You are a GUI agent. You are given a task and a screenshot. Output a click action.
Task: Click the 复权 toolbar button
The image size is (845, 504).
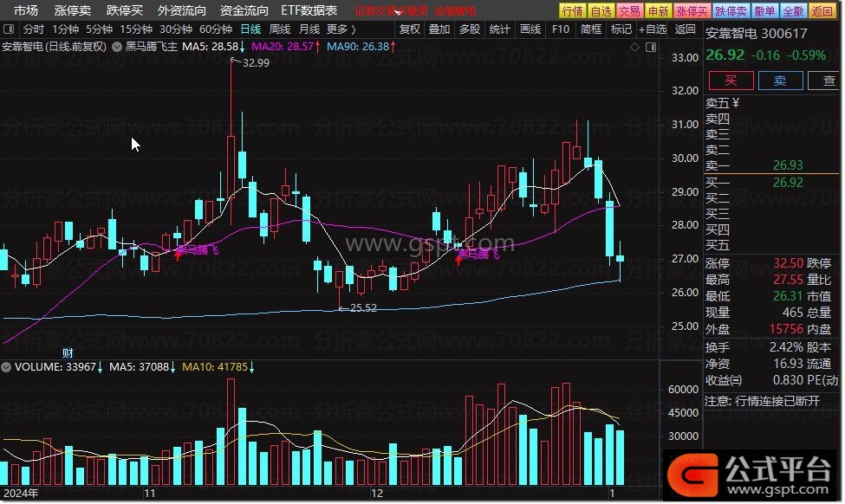point(410,29)
